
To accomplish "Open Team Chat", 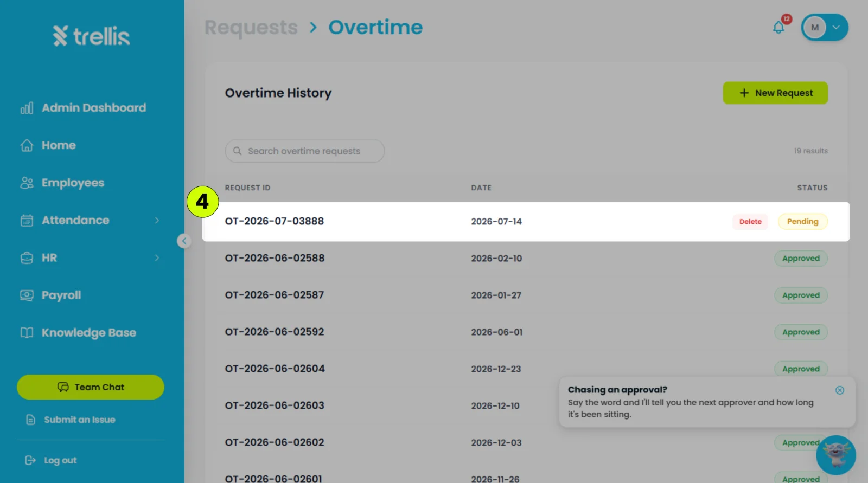I will tap(91, 387).
